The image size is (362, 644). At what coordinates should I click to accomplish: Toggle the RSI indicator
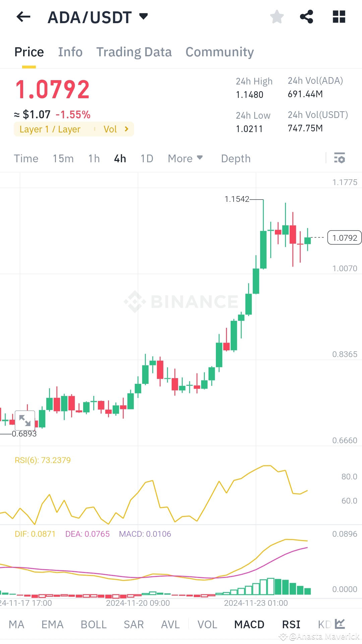click(291, 624)
